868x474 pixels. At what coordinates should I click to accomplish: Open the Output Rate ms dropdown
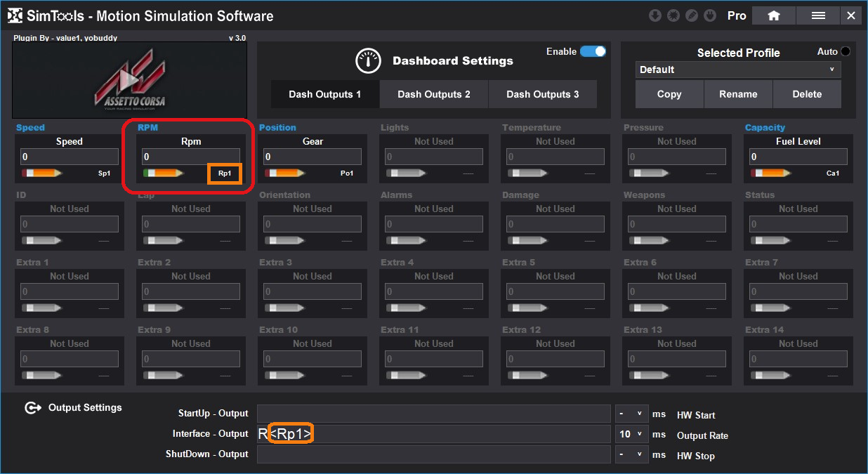click(x=631, y=435)
